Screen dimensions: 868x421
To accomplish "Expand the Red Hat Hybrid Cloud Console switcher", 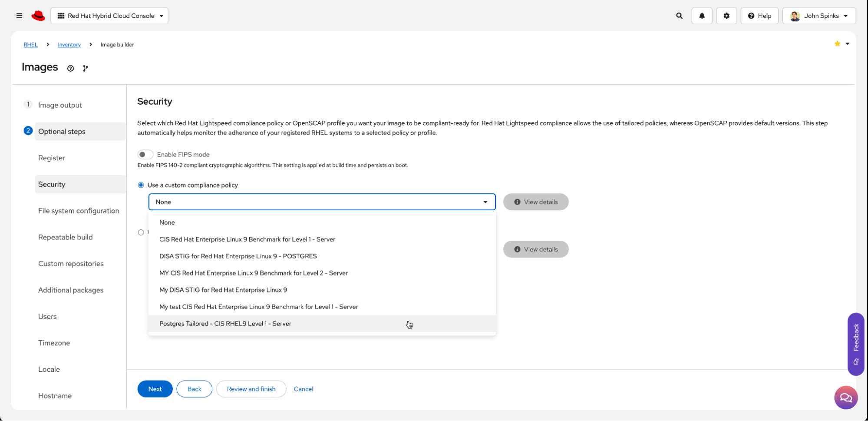I will point(109,16).
